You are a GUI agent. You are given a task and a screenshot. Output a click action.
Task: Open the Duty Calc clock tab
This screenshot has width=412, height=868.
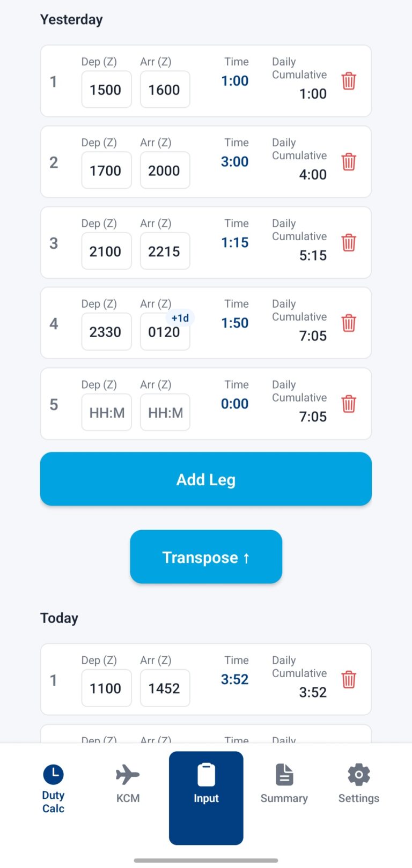click(x=53, y=789)
